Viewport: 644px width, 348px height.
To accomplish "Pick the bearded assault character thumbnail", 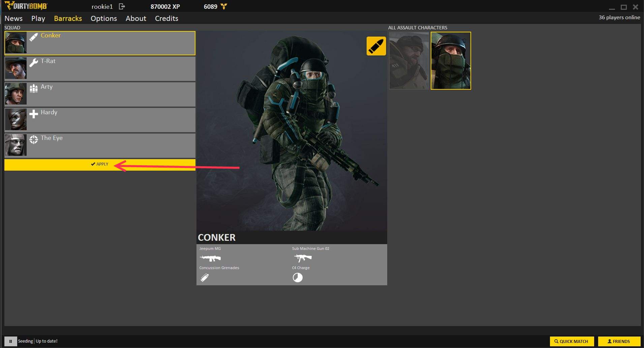I will coord(409,61).
